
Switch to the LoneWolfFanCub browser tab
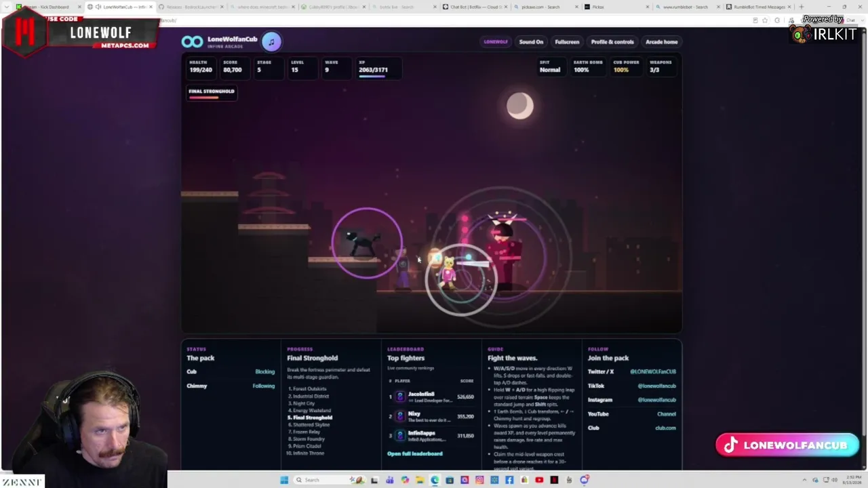pyautogui.click(x=121, y=7)
